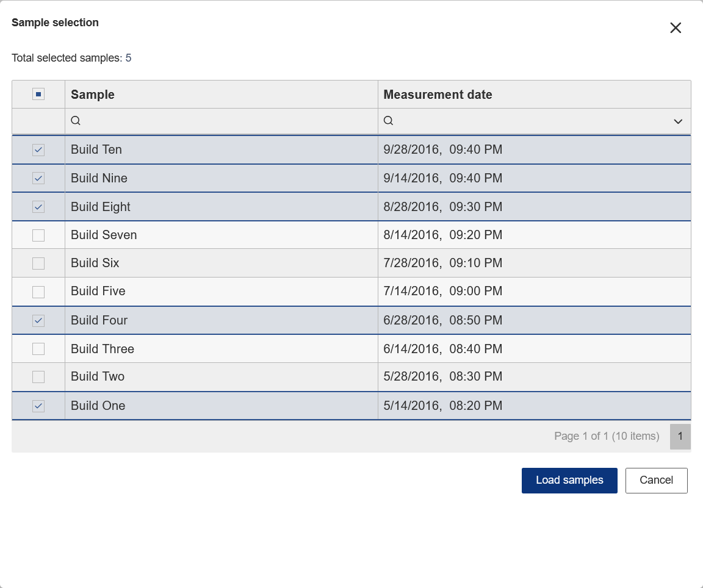The image size is (703, 588).
Task: Click the search icon in Measurement date filter
Action: tap(388, 121)
